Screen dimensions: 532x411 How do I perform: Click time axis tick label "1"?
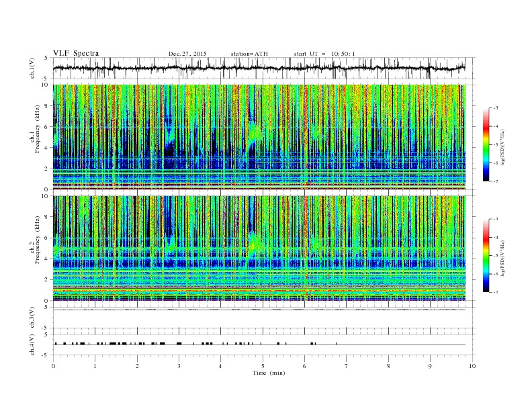tap(95, 366)
